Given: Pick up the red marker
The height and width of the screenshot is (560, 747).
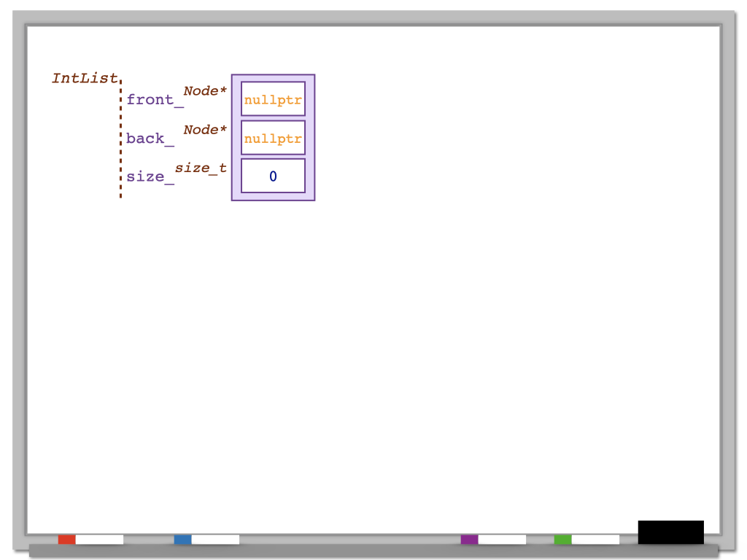Looking at the screenshot, I should click(x=90, y=540).
